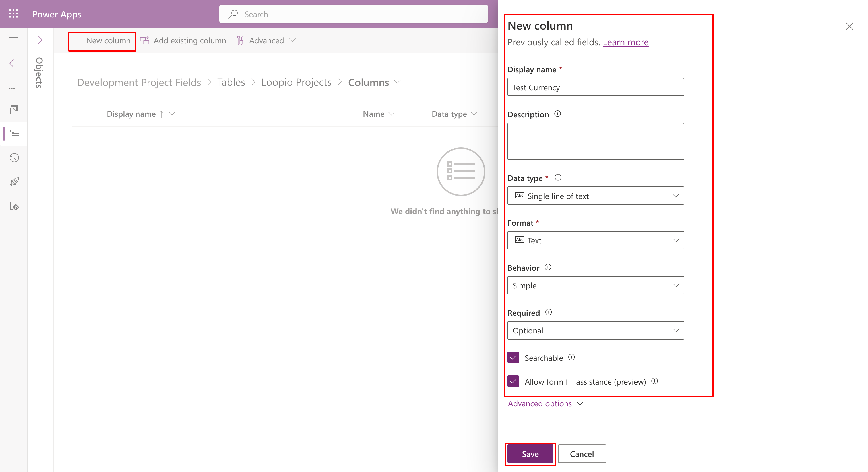Toggle the hamburger navigation menu
The height and width of the screenshot is (472, 868).
[13, 40]
